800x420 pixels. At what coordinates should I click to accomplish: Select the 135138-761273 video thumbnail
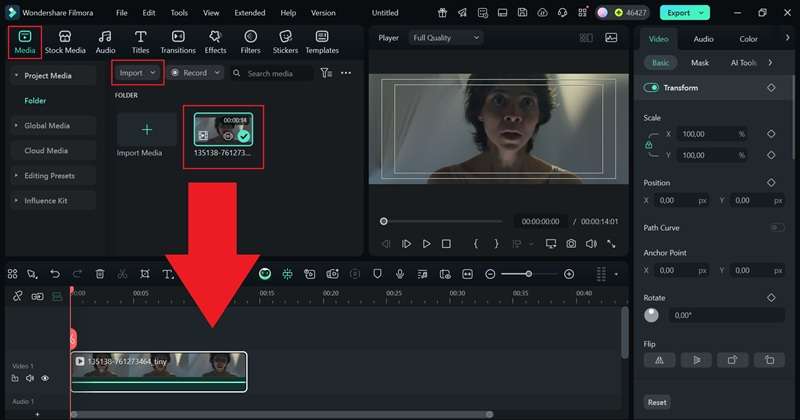tap(223, 129)
